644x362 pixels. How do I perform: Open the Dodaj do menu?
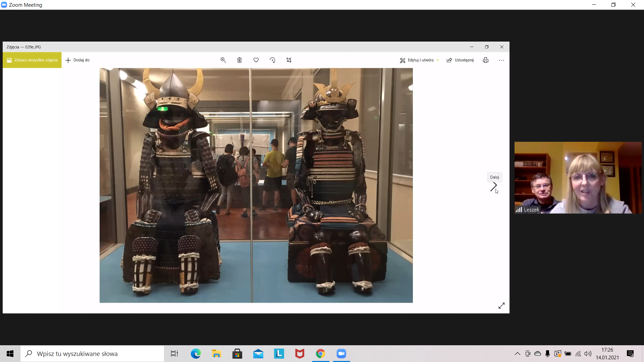tap(77, 60)
